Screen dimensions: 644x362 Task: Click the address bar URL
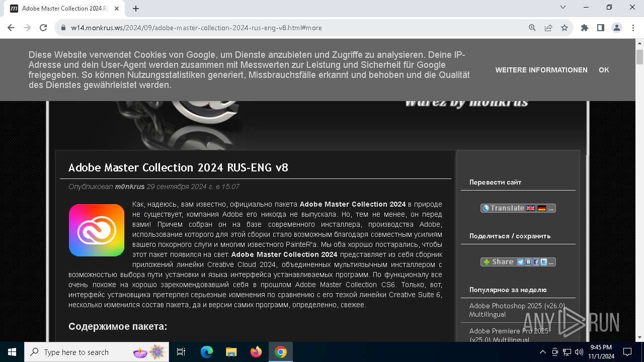196,28
